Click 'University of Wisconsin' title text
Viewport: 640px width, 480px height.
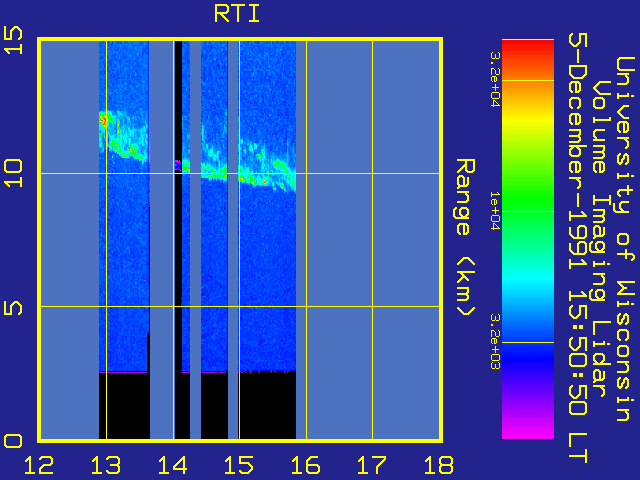(x=624, y=239)
